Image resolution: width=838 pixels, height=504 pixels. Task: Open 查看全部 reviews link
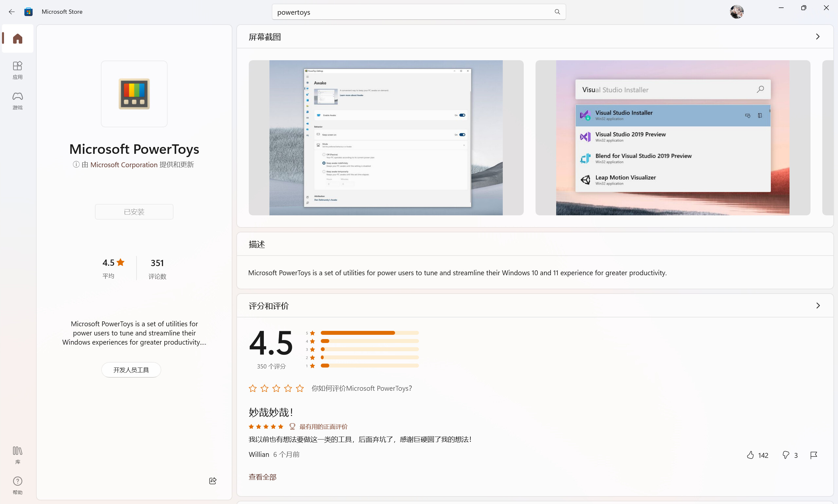(263, 477)
